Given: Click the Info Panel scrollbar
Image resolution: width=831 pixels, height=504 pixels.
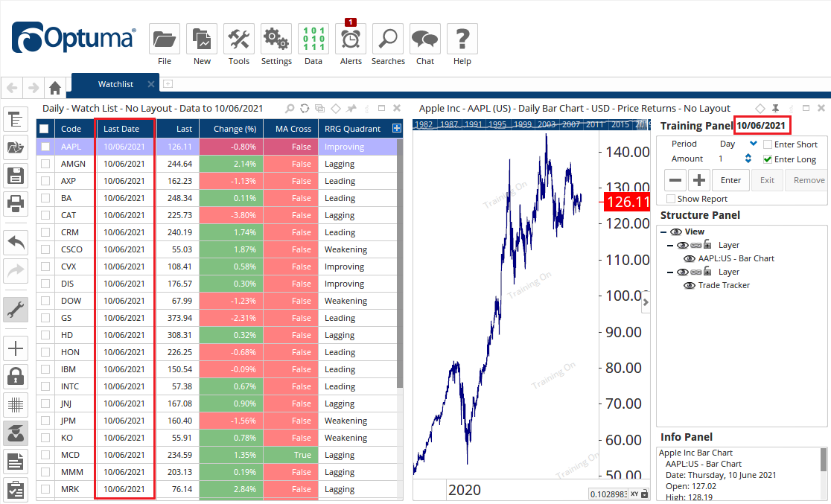Looking at the screenshot, I should pyautogui.click(x=824, y=459).
